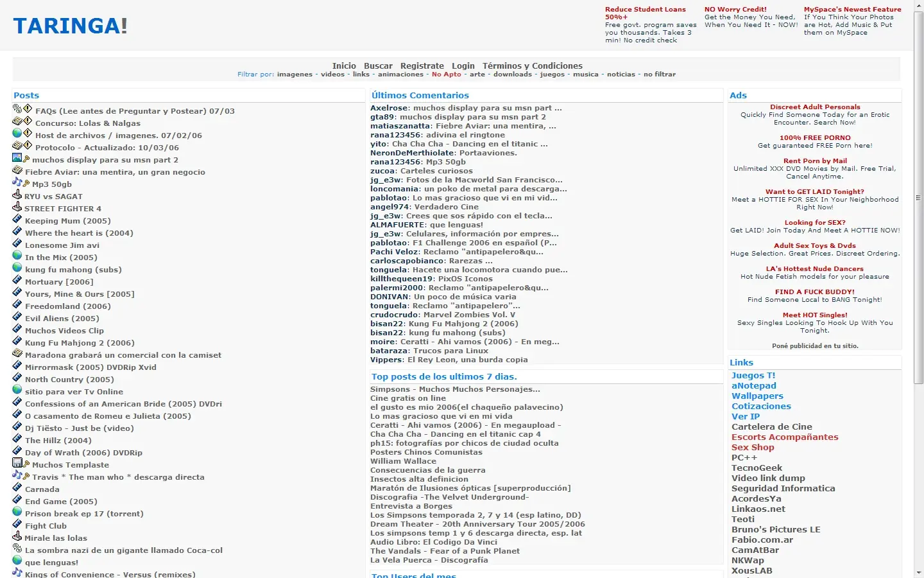This screenshot has height=578, width=924.
Task: Click the scrollbar up arrow
Action: coord(918,5)
